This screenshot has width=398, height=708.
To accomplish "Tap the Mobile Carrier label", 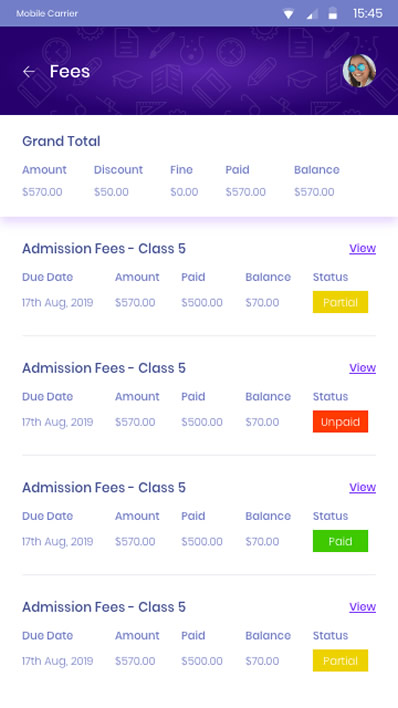I will [47, 14].
